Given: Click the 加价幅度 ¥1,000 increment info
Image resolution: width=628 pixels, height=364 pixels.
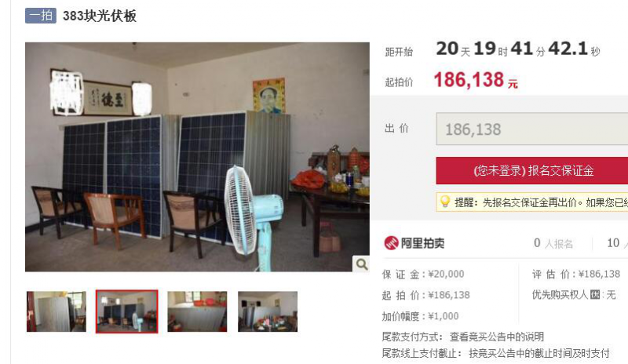Looking at the screenshot, I should 420,316.
